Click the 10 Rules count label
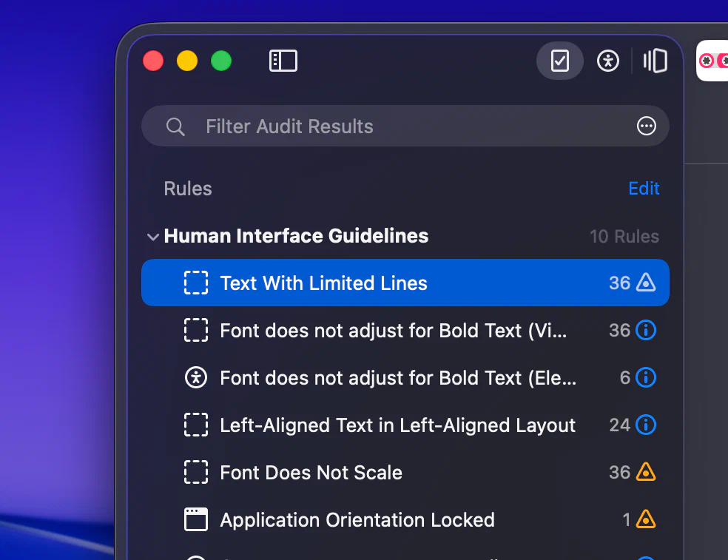 coord(624,236)
